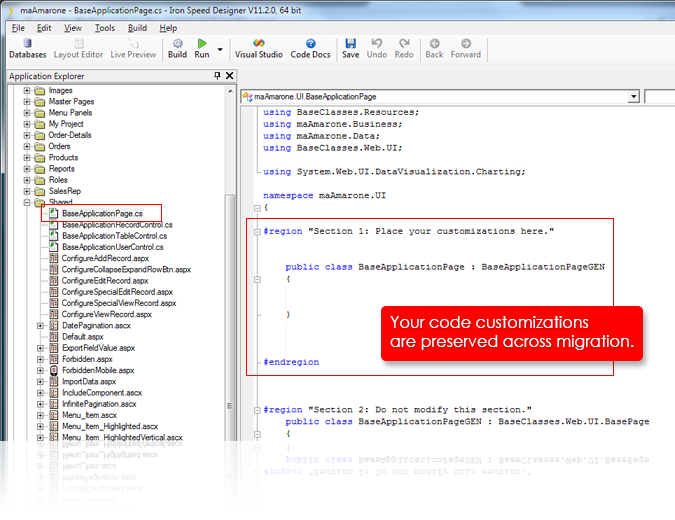Select IncludeComponent.ascx

(x=102, y=393)
